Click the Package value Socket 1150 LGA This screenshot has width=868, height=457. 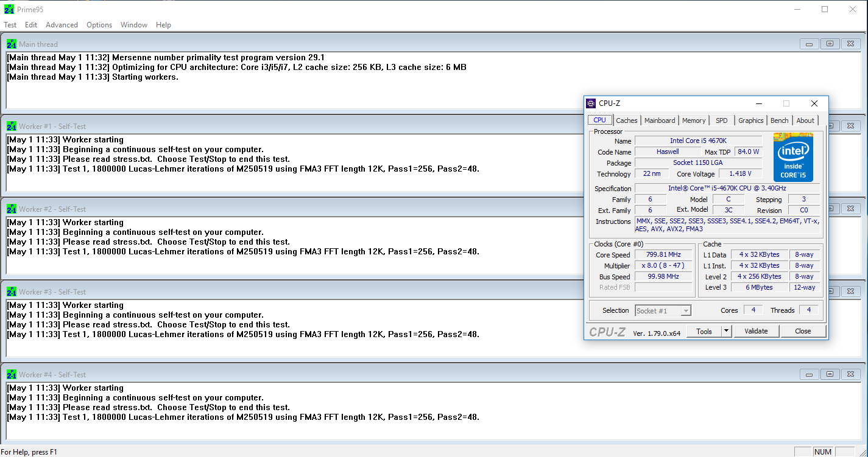(698, 162)
